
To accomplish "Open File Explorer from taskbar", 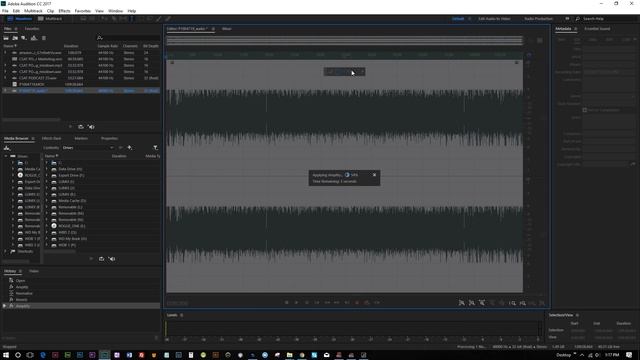I will [289, 355].
